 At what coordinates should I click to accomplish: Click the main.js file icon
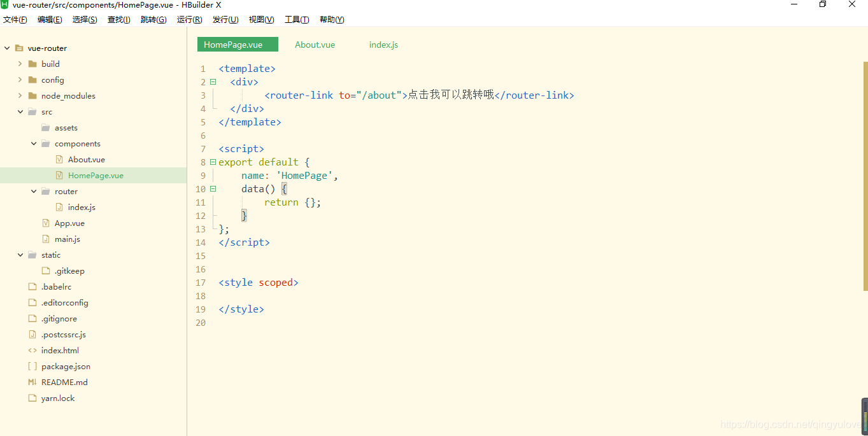pyautogui.click(x=46, y=239)
